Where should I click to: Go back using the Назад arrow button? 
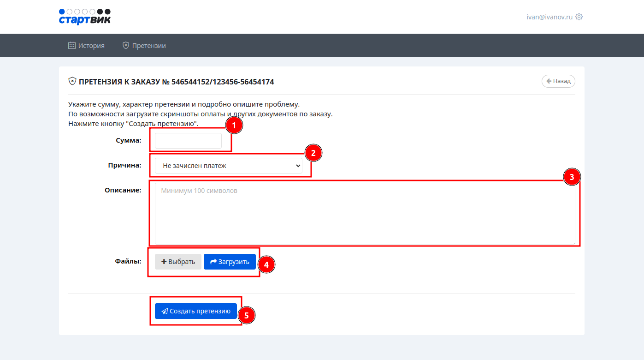coord(558,81)
